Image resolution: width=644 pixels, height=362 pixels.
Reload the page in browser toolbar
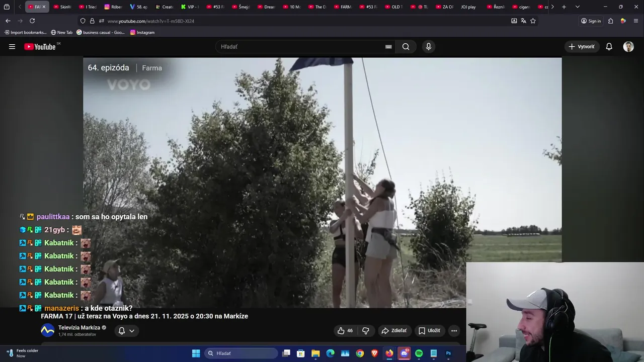click(x=32, y=21)
